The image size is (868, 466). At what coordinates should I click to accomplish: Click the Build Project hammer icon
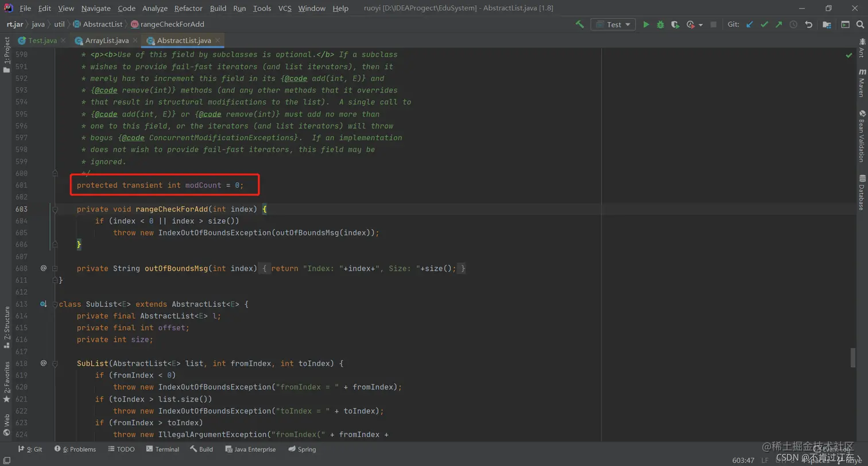(x=580, y=25)
